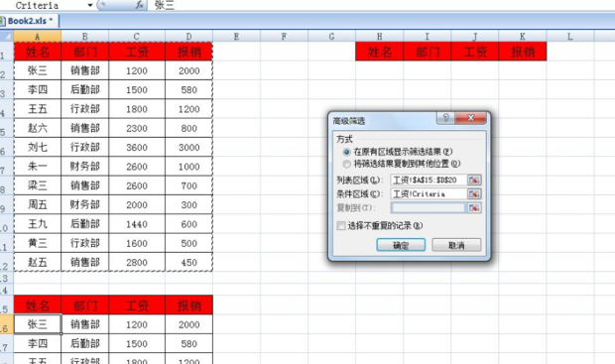Click the list range collapse-dialog icon

[x=474, y=181]
